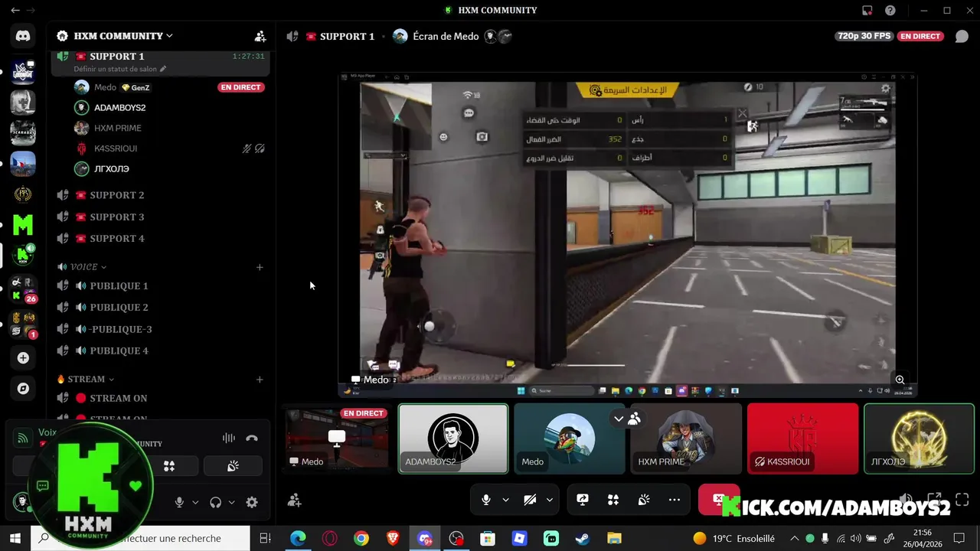This screenshot has width=980, height=551.
Task: Disconnect from voice with the hang-up icon
Action: click(252, 438)
